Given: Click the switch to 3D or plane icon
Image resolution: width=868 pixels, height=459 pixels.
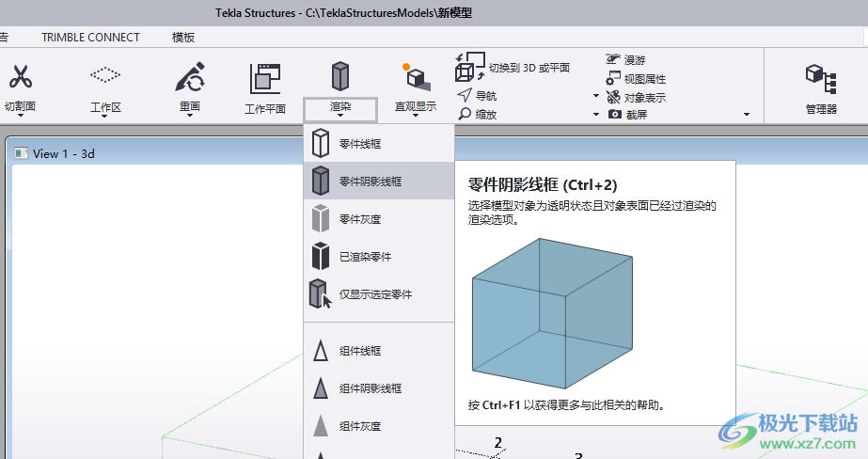Looking at the screenshot, I should 470,67.
